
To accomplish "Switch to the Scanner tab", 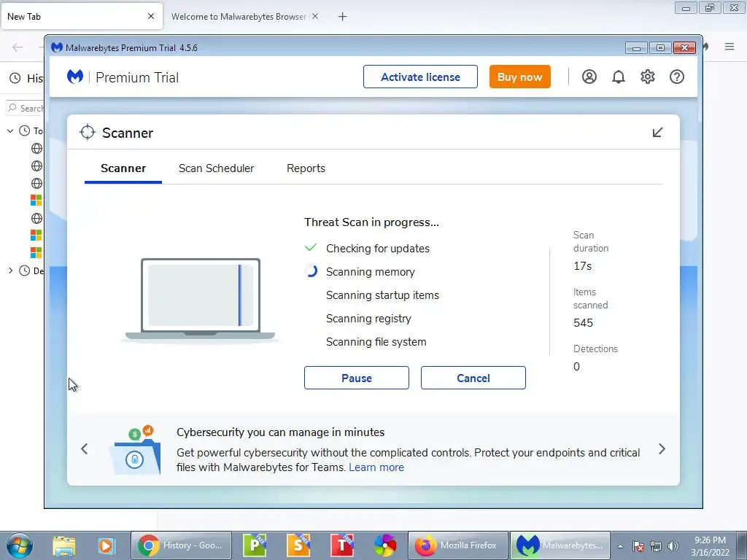I will (x=123, y=168).
